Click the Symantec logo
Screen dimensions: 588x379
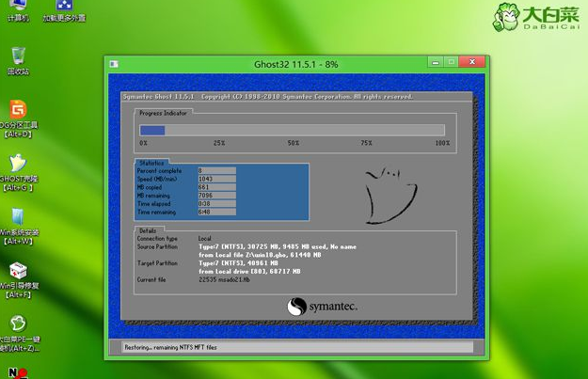coord(322,307)
